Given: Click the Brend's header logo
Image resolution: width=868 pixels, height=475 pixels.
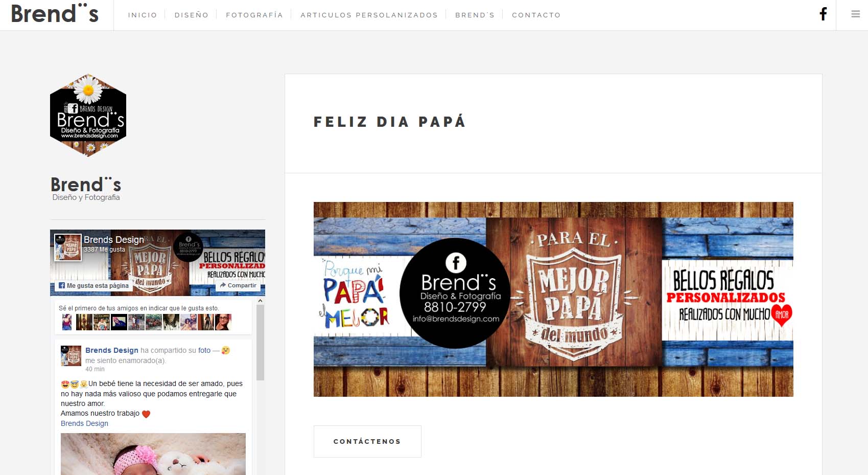Looking at the screenshot, I should [x=55, y=14].
